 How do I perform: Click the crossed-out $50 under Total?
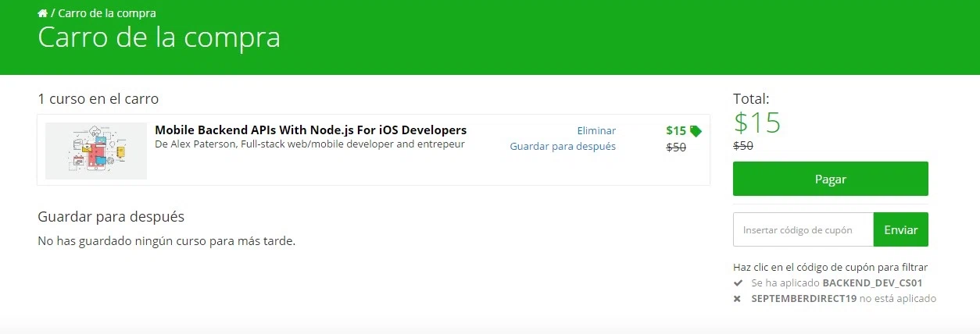(x=743, y=145)
